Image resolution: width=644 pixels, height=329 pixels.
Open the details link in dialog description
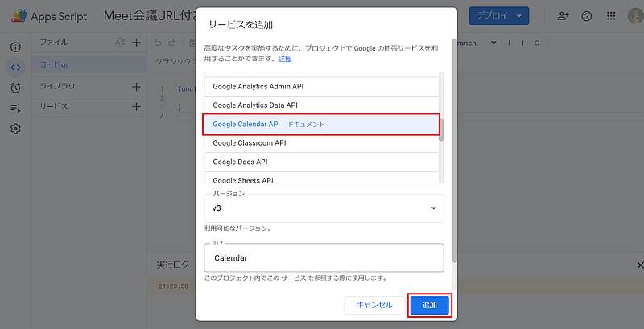pyautogui.click(x=285, y=59)
